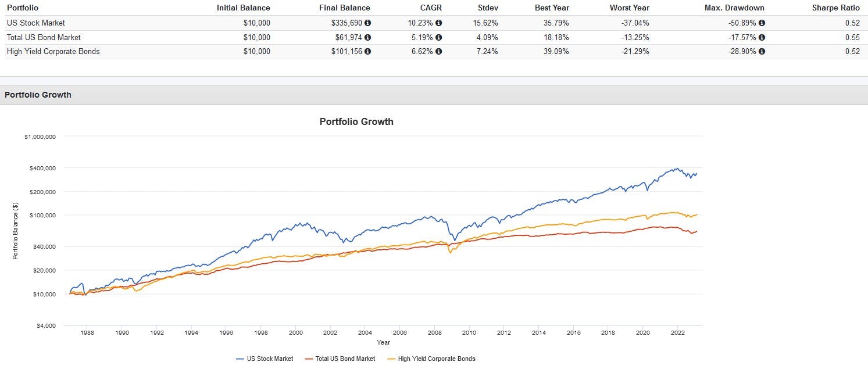Toggle Total US Bond Market legend entry

(x=340, y=359)
